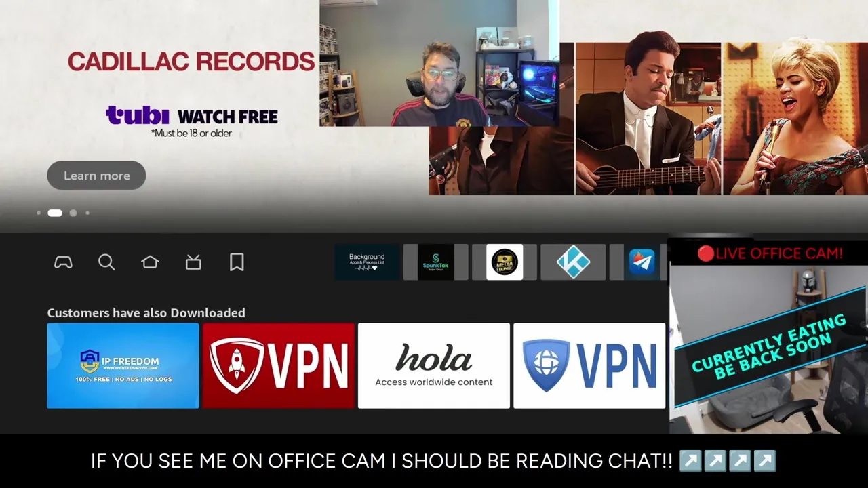
Task: Click the Learn more button
Action: (x=96, y=176)
